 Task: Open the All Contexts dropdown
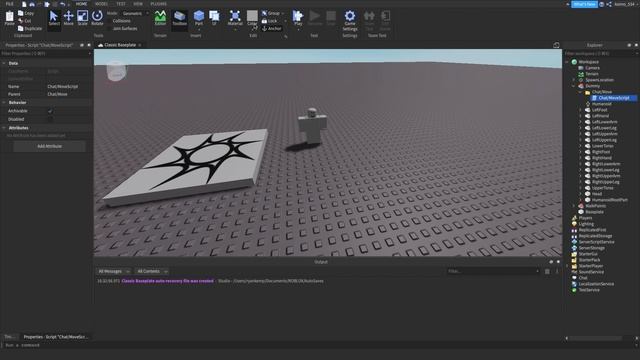point(151,271)
